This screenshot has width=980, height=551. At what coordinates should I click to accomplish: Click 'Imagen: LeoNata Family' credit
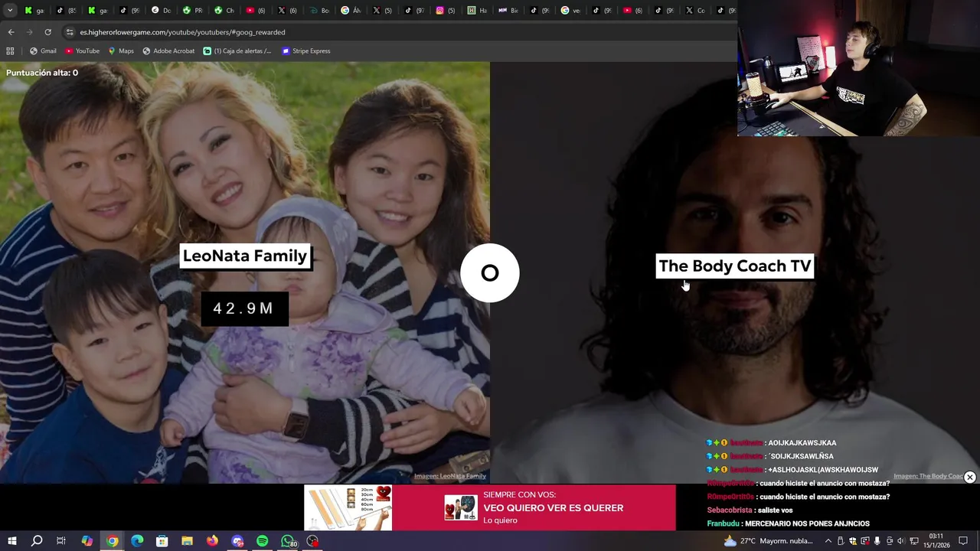pyautogui.click(x=450, y=476)
